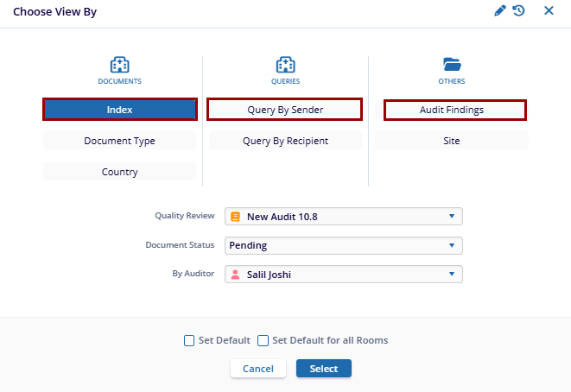This screenshot has width=571, height=392.
Task: Expand the By Auditor dropdown
Action: [451, 275]
